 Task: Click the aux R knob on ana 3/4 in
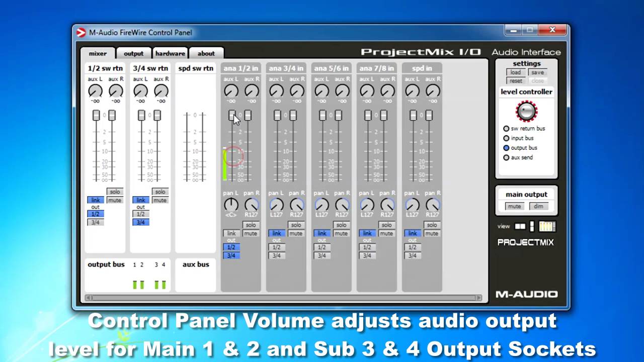pyautogui.click(x=297, y=91)
